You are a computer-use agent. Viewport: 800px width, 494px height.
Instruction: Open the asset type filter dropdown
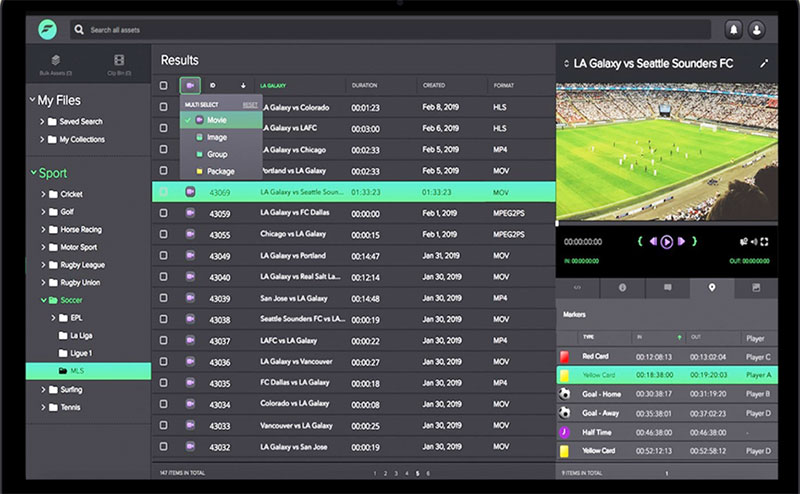(x=190, y=86)
